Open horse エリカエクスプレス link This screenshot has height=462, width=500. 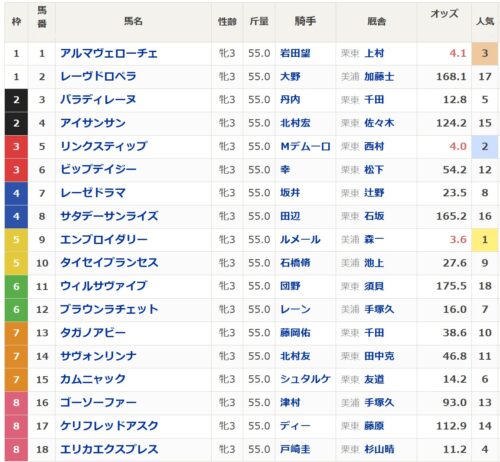(x=109, y=449)
